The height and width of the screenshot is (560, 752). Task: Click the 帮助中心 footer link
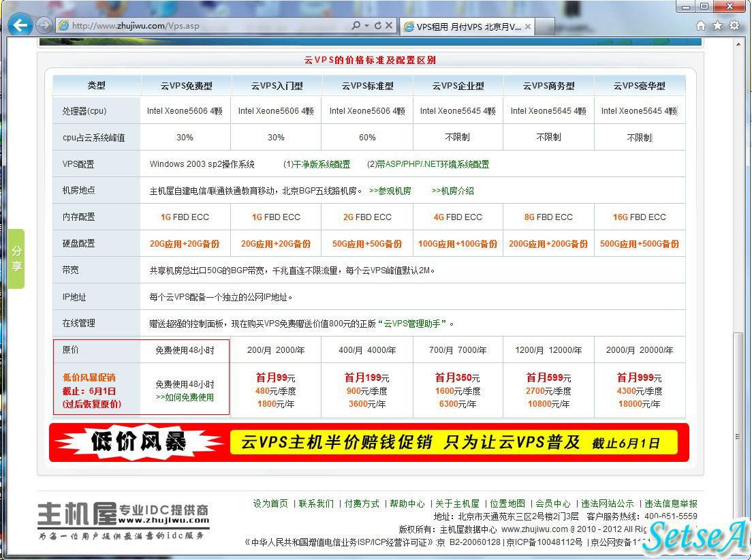(x=407, y=503)
